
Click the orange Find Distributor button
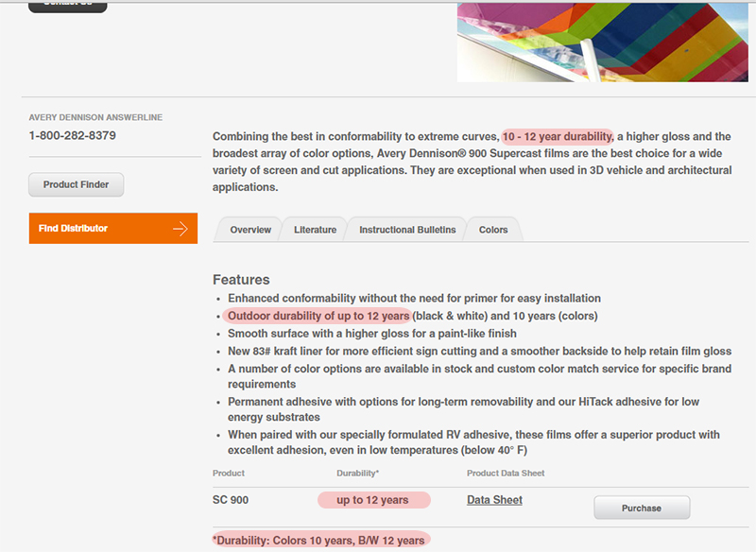pos(113,228)
